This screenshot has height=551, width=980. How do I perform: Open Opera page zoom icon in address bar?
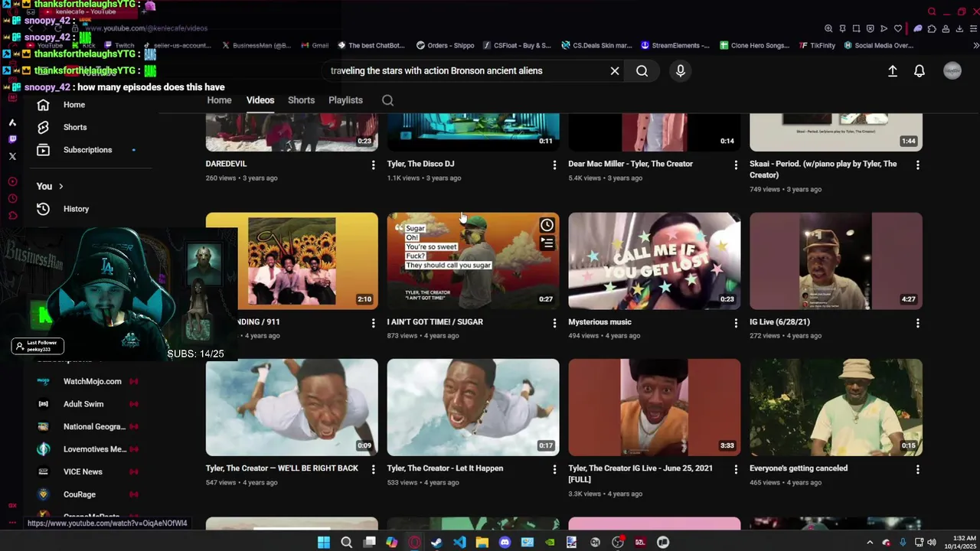(x=828, y=28)
